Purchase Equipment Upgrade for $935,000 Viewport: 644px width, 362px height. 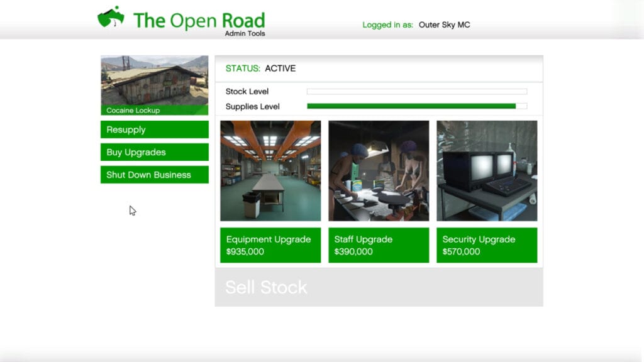click(270, 245)
